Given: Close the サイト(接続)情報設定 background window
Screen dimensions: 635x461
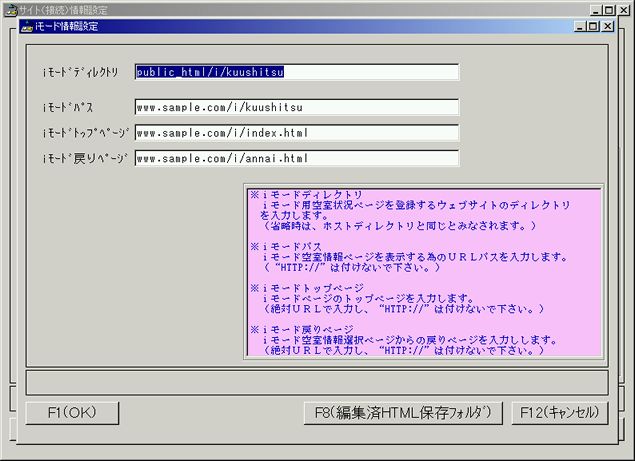Looking at the screenshot, I should tap(624, 10).
